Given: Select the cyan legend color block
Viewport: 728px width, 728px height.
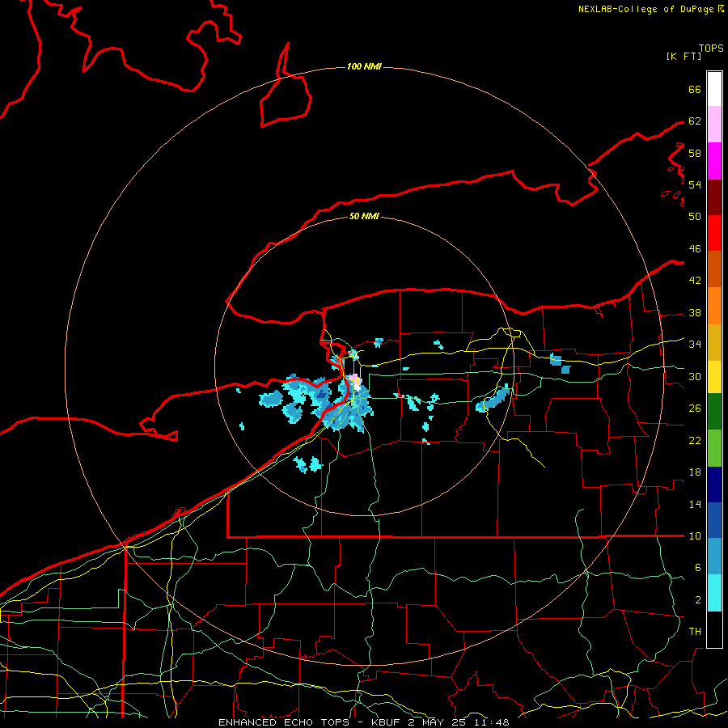Looking at the screenshot, I should coord(714,593).
